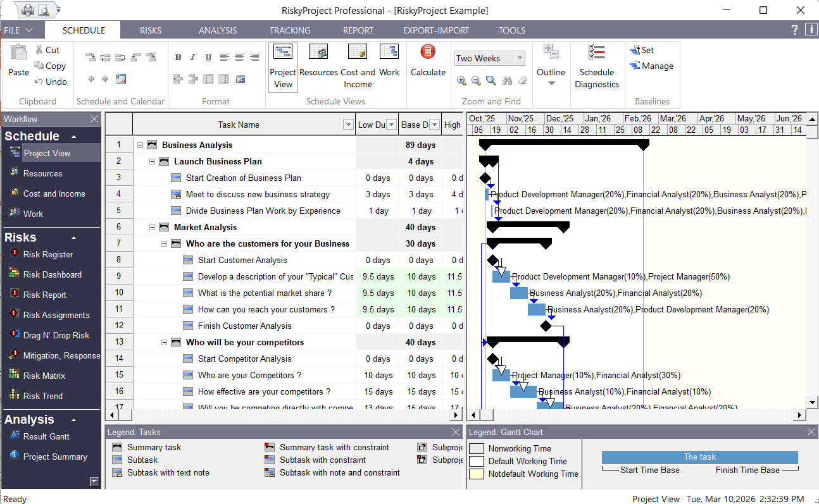This screenshot has height=504, width=819.
Task: Click the Notdefault Working Time yellow swatch
Action: (476, 474)
